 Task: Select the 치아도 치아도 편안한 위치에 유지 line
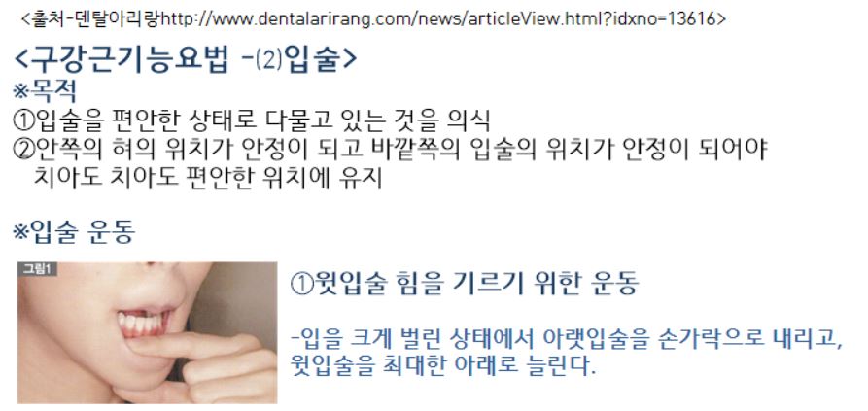pyautogui.click(x=208, y=178)
